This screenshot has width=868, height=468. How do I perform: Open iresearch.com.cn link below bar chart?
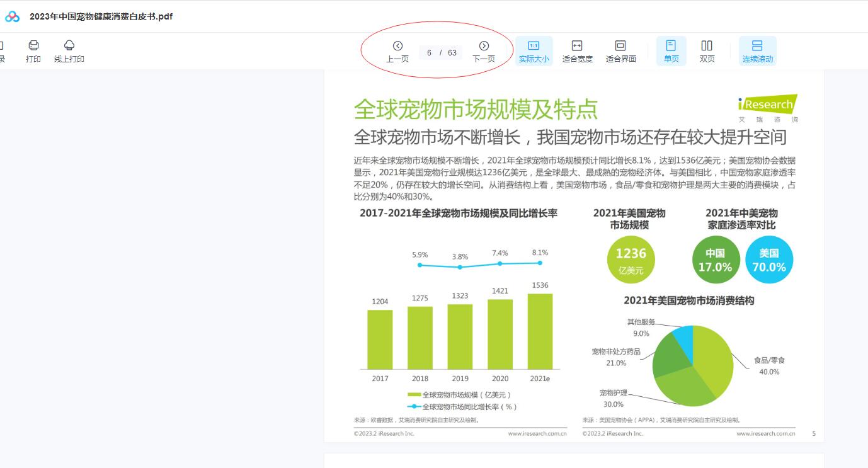point(537,433)
